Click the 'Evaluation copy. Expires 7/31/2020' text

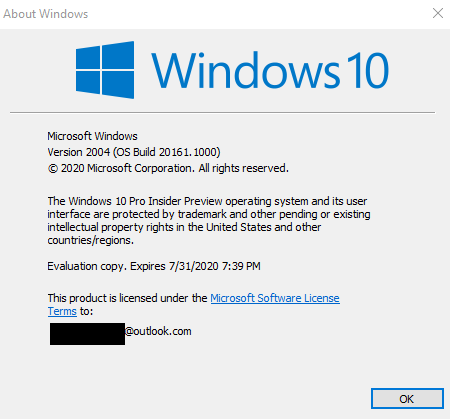point(154,266)
